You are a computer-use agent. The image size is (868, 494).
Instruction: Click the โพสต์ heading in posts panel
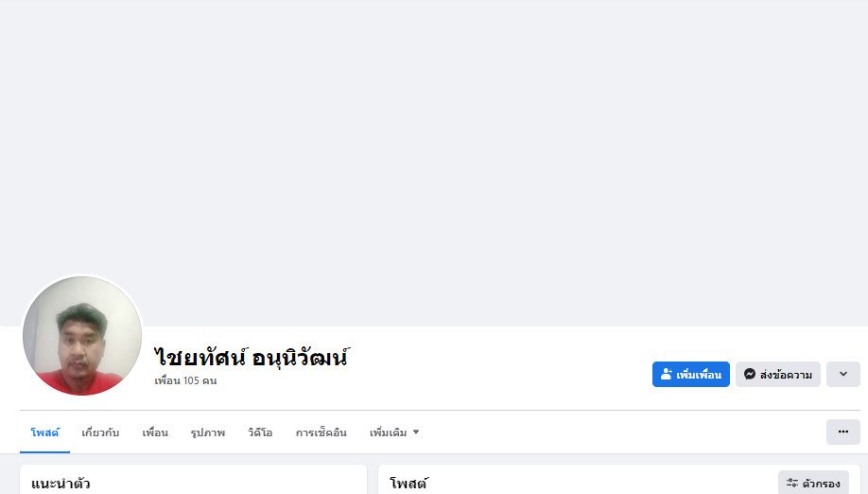(x=408, y=484)
